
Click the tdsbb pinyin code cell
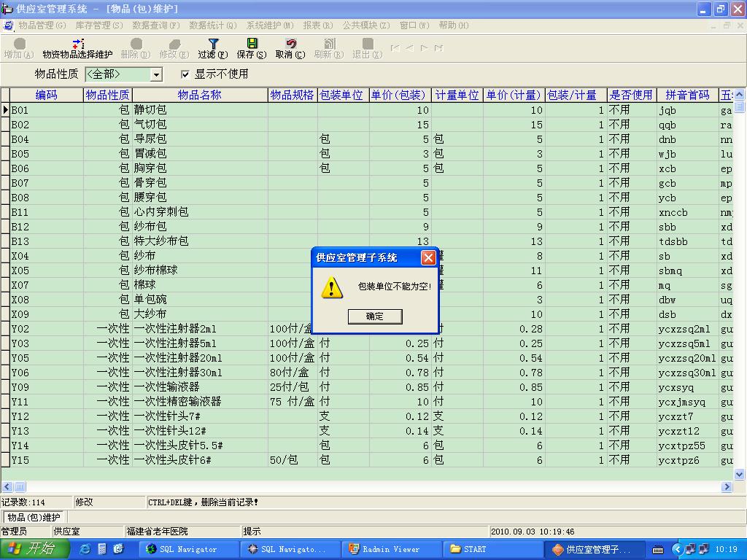click(687, 241)
